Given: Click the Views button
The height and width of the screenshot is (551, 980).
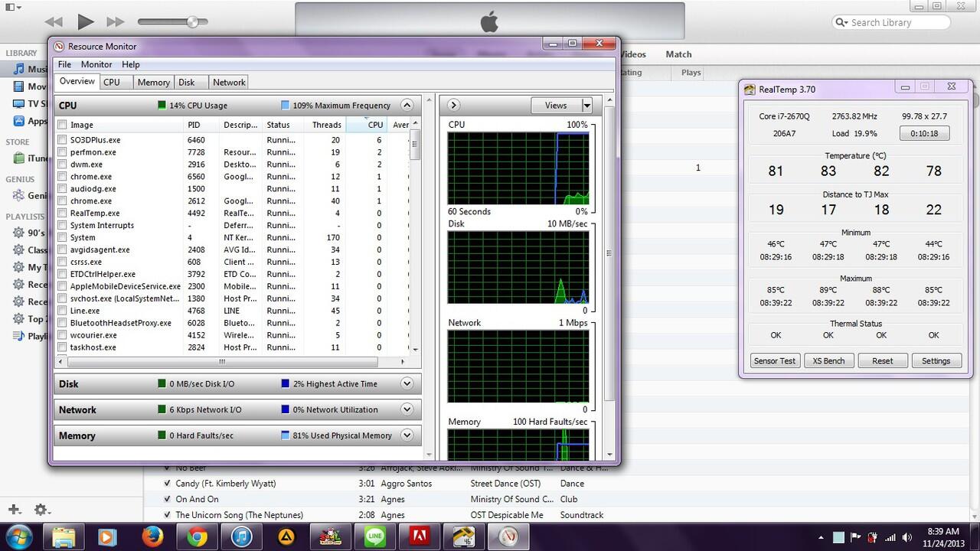Looking at the screenshot, I should [x=556, y=106].
